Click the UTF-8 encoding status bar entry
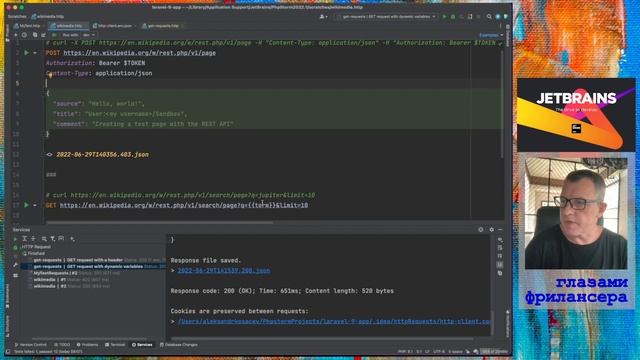 point(439,351)
